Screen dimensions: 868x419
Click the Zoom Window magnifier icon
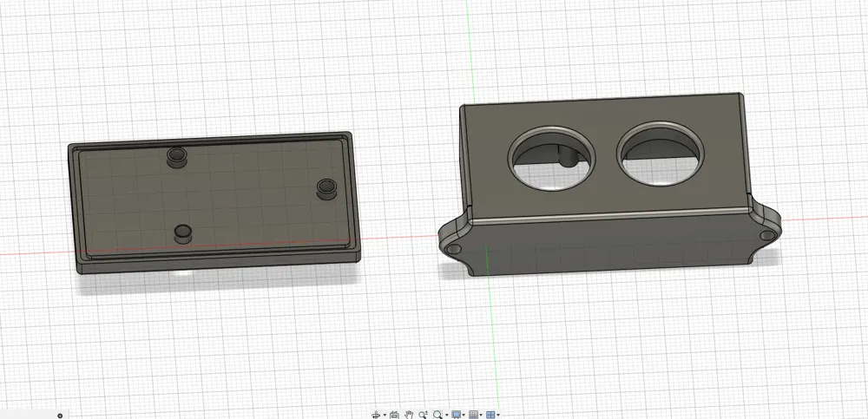[x=437, y=415]
